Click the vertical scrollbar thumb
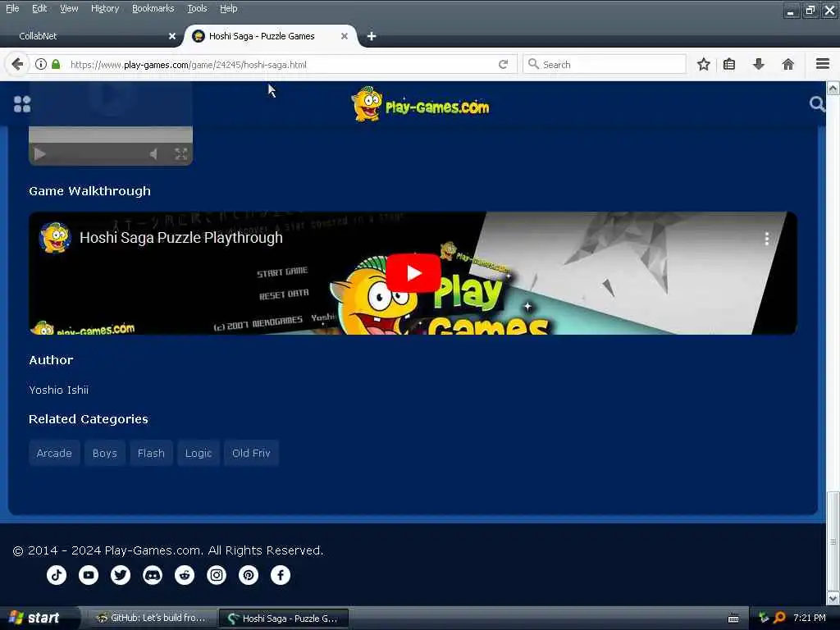Screen dimensions: 840x630 click(x=833, y=540)
